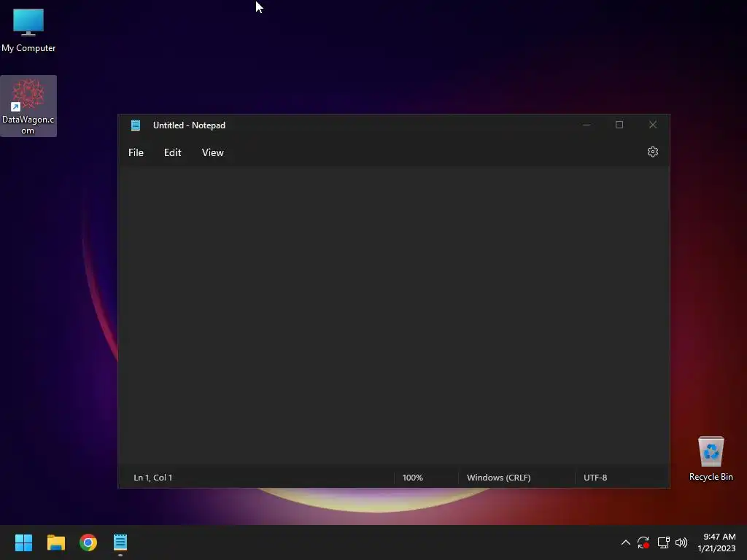Open the Windows Start menu
This screenshot has width=747, height=560.
click(x=23, y=542)
